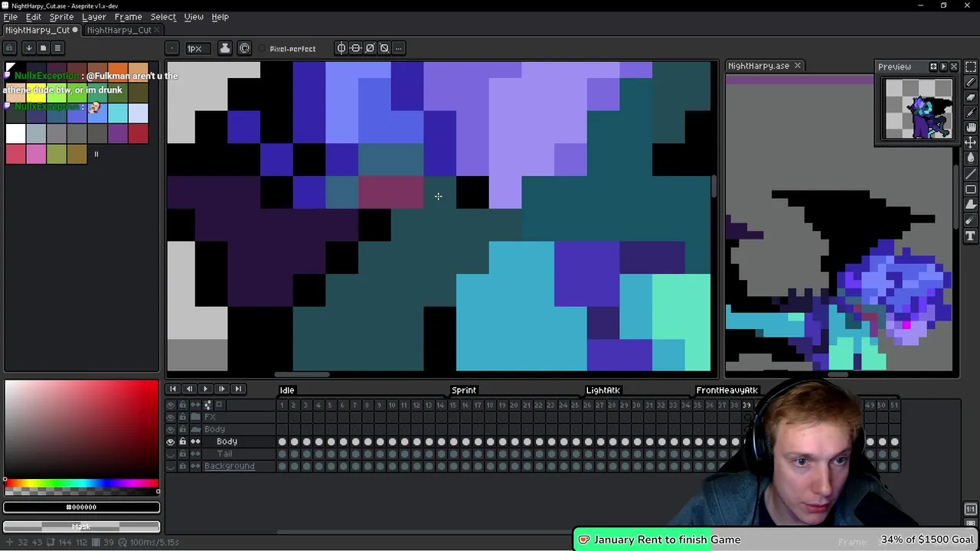Click the LightAtk animation tag
Screen dimensions: 980x551
(x=603, y=390)
